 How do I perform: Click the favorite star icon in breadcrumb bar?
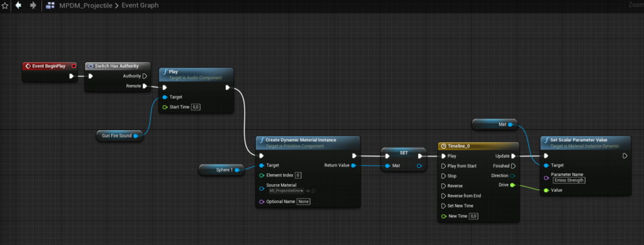point(5,5)
